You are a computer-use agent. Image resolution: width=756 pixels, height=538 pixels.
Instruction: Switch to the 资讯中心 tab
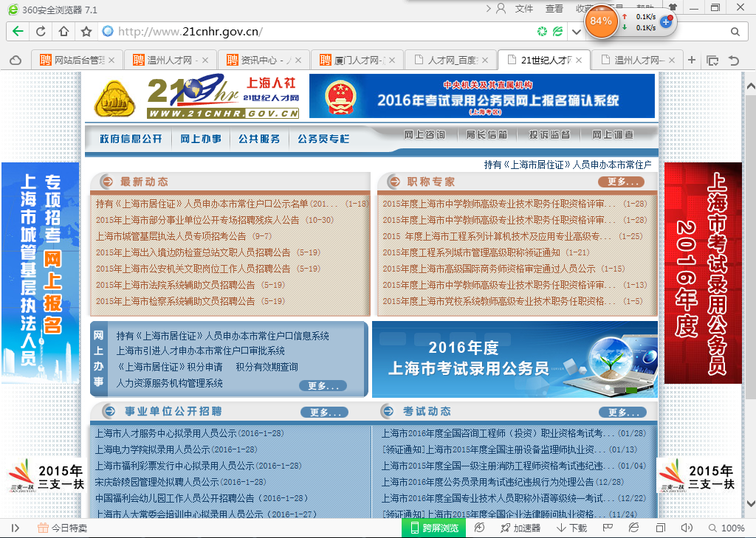click(x=263, y=61)
